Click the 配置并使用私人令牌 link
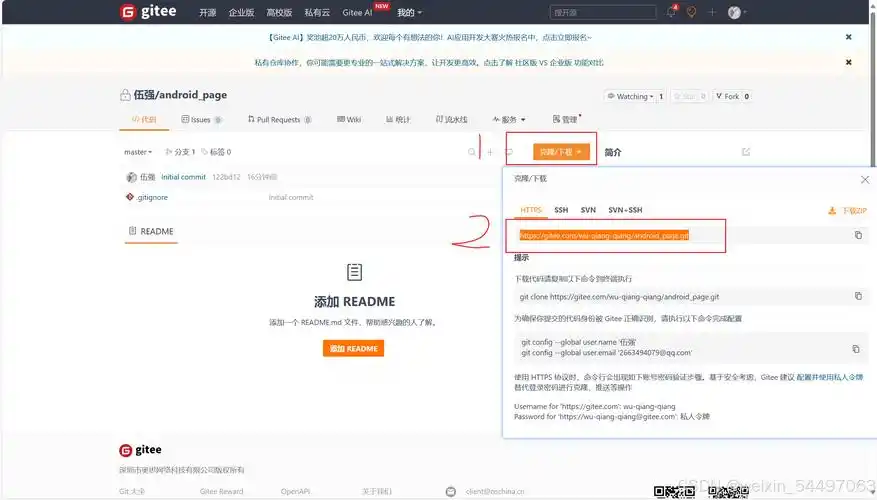The width and height of the screenshot is (877, 500). pos(830,378)
